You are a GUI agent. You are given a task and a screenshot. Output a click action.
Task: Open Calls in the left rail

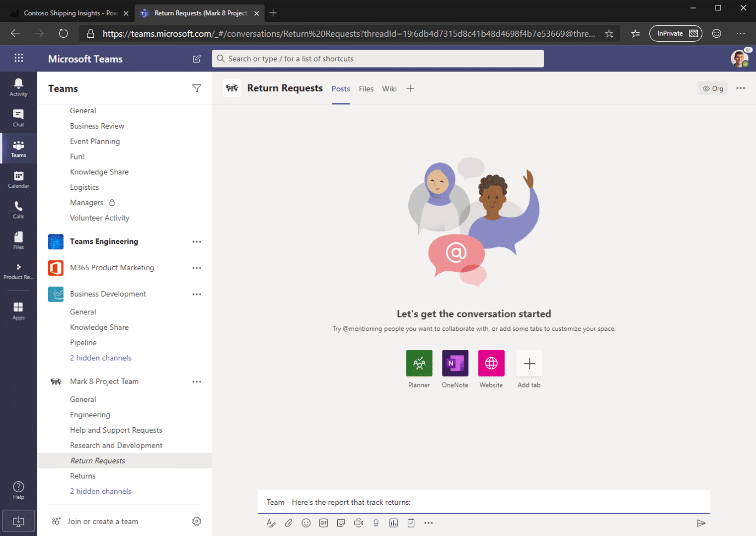[x=18, y=210]
